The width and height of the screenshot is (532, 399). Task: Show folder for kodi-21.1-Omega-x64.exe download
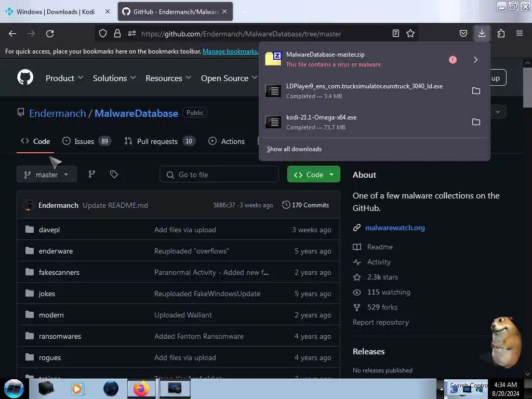click(476, 122)
